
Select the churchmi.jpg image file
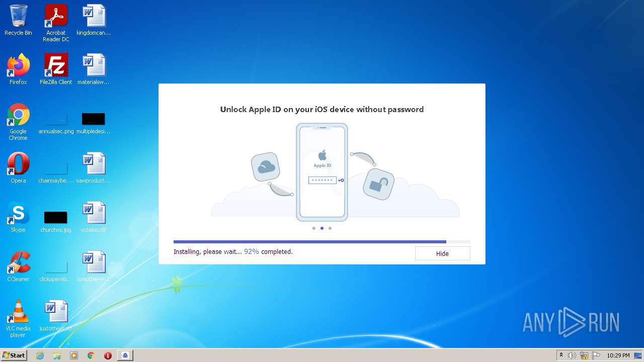pyautogui.click(x=56, y=221)
